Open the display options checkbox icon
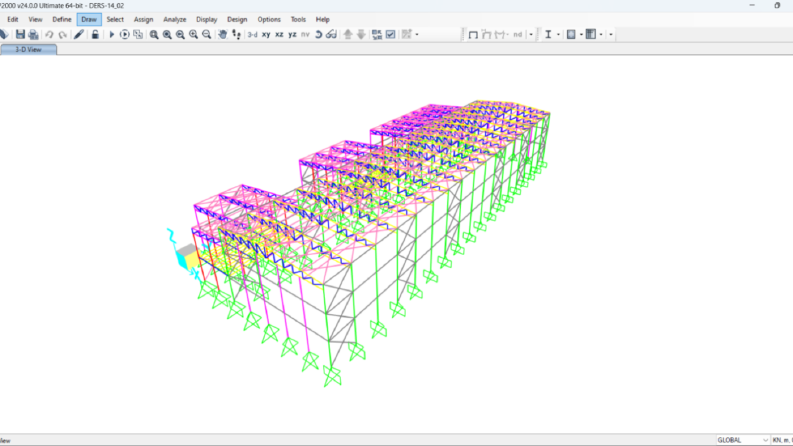This screenshot has width=793, height=446. [x=390, y=34]
